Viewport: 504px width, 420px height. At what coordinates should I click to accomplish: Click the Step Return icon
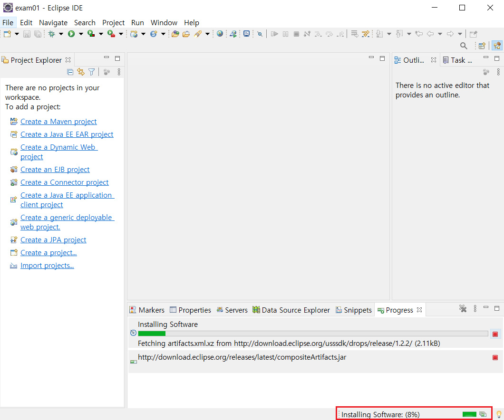pos(340,34)
